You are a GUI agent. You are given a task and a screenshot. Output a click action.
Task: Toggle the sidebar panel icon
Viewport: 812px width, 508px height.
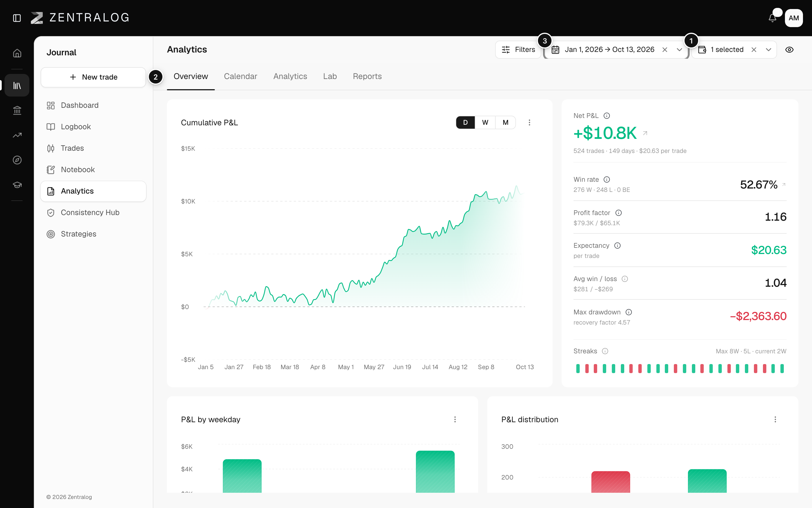17,18
